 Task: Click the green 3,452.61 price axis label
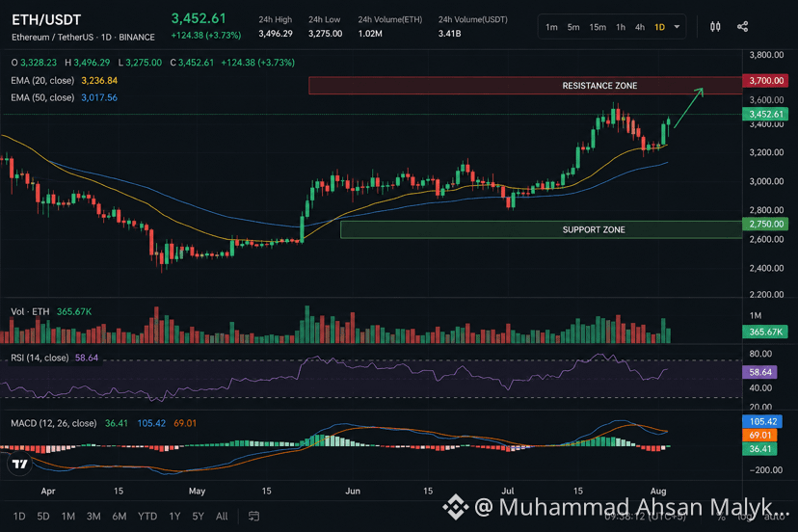click(765, 114)
